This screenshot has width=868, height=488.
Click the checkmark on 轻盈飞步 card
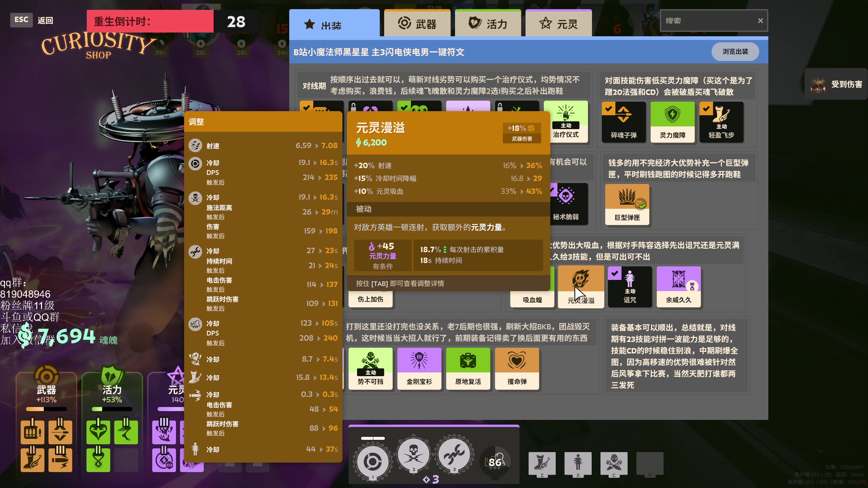click(x=706, y=108)
